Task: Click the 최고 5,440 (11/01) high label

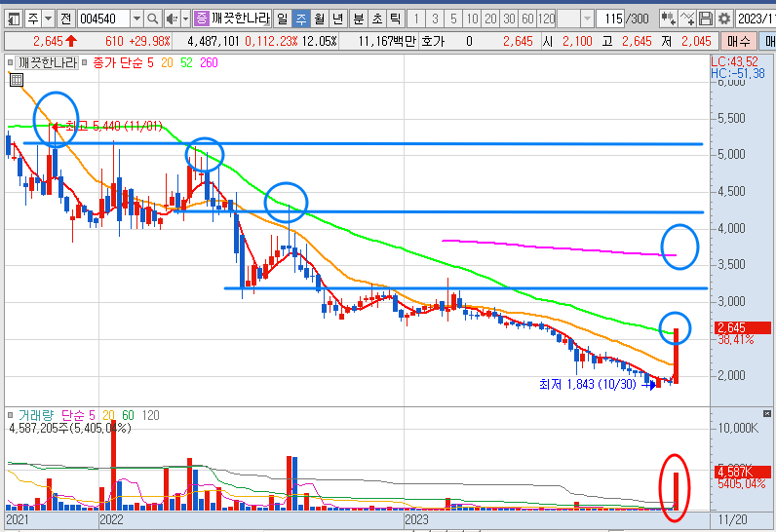Action: 114,126
